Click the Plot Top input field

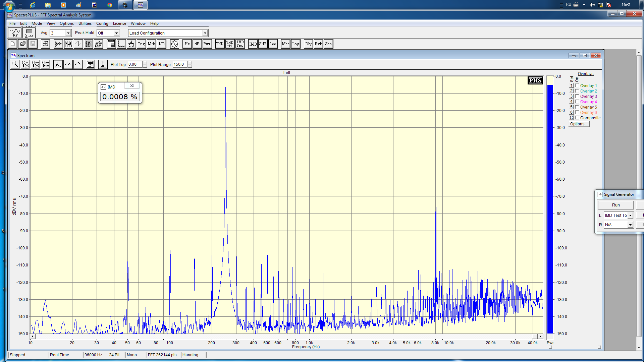(x=135, y=64)
